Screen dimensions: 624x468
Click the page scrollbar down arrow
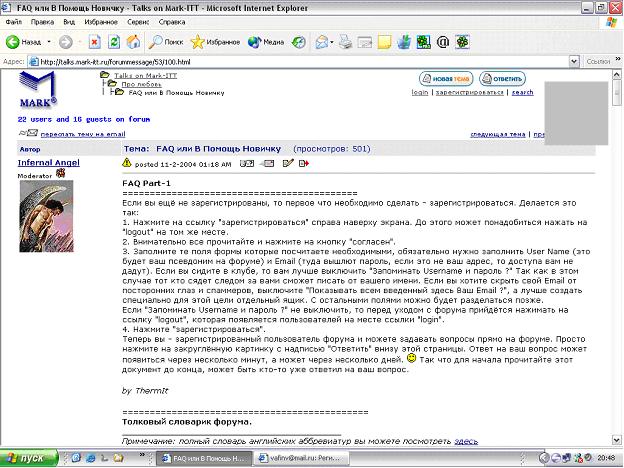(617, 440)
